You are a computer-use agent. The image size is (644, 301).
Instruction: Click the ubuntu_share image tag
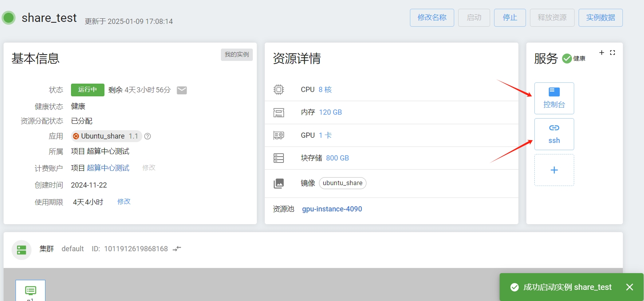pyautogui.click(x=343, y=183)
